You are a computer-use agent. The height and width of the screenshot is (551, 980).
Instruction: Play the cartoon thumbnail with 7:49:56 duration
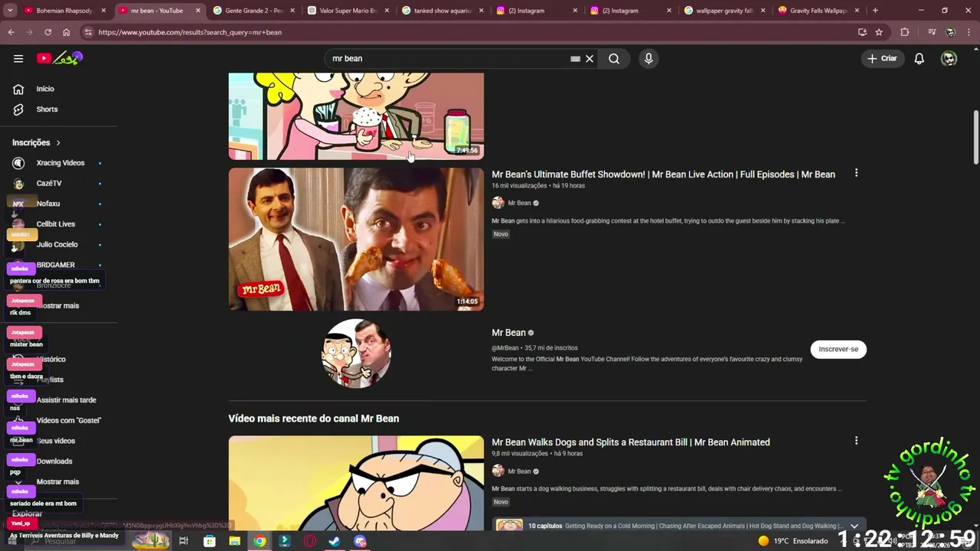[356, 116]
